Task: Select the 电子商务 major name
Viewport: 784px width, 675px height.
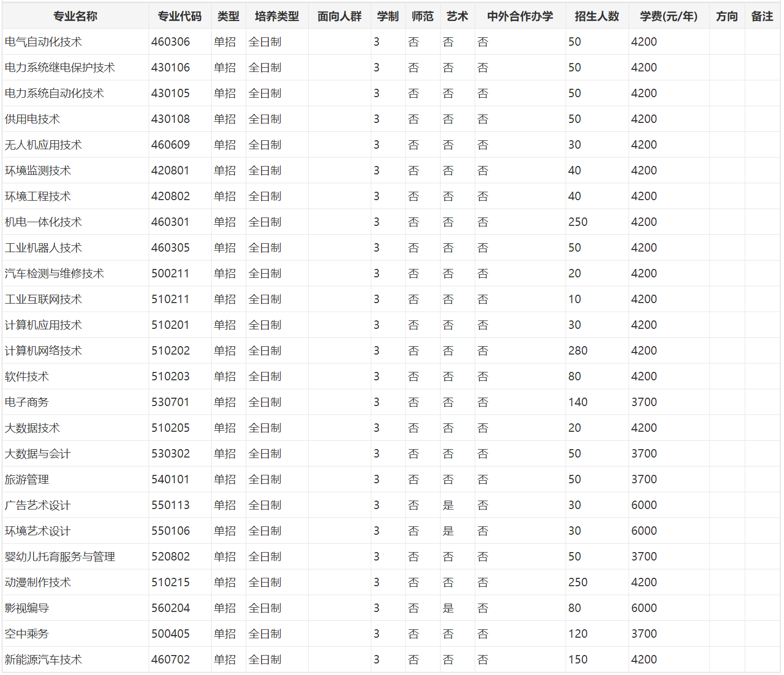Action: (27, 402)
